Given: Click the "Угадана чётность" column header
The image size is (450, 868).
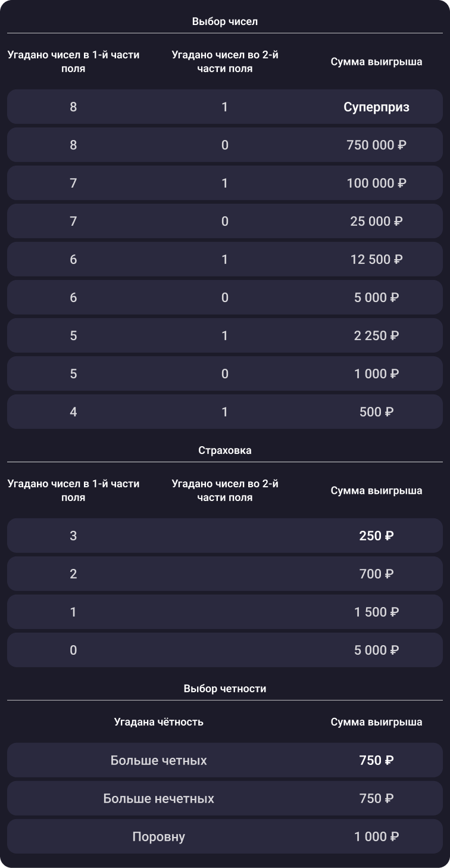Looking at the screenshot, I should pos(159,722).
